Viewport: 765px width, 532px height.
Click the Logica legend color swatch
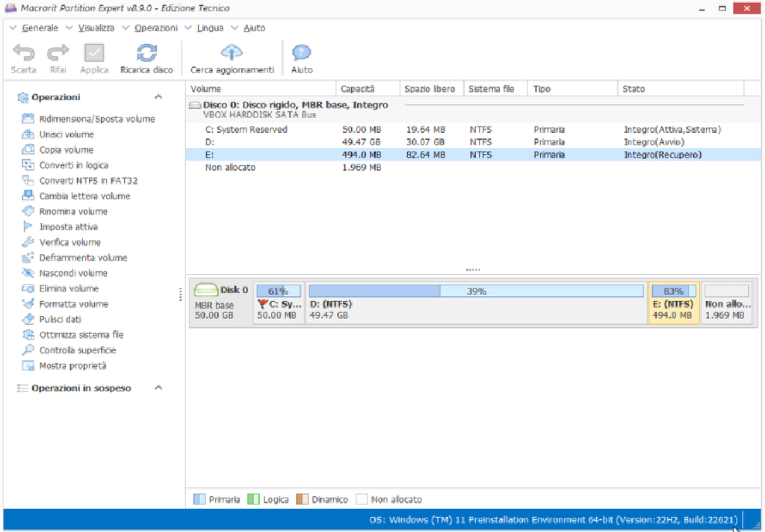click(x=253, y=499)
